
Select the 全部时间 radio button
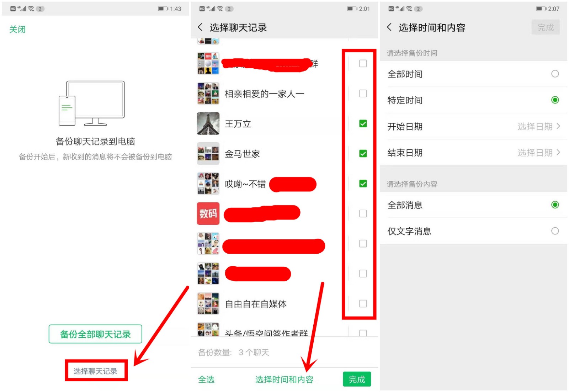tap(555, 74)
